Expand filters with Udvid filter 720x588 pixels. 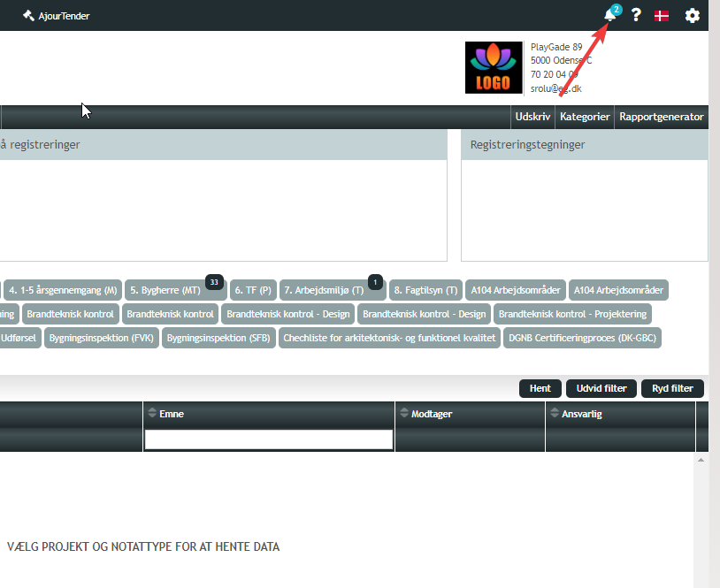(601, 388)
